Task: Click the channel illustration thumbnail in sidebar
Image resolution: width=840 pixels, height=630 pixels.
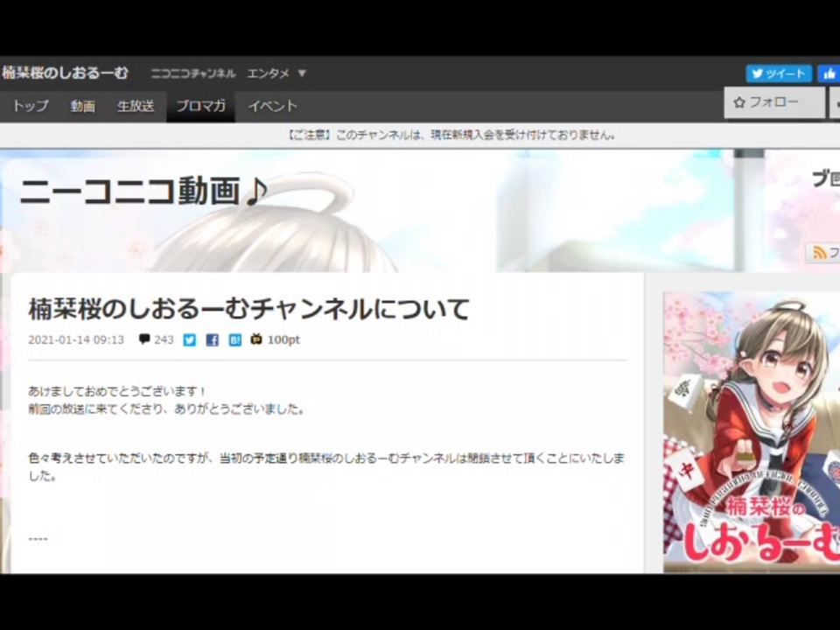Action: point(752,431)
